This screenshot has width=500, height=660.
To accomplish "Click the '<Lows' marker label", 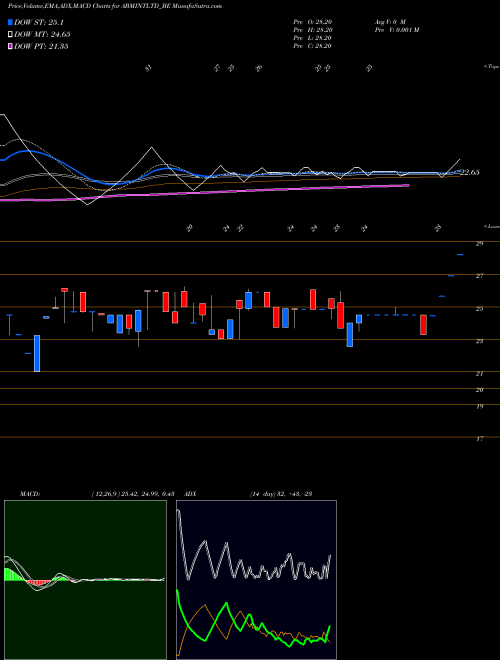I will [x=492, y=226].
